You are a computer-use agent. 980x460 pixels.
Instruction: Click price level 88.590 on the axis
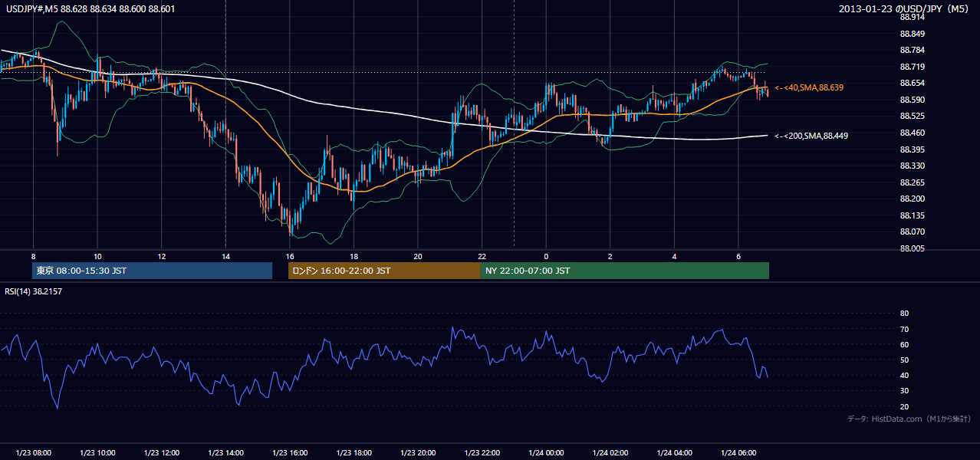(x=912, y=100)
